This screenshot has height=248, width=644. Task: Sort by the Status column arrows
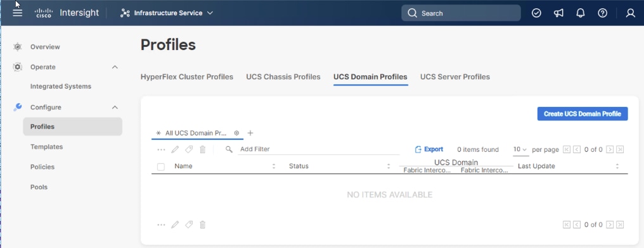coord(388,166)
